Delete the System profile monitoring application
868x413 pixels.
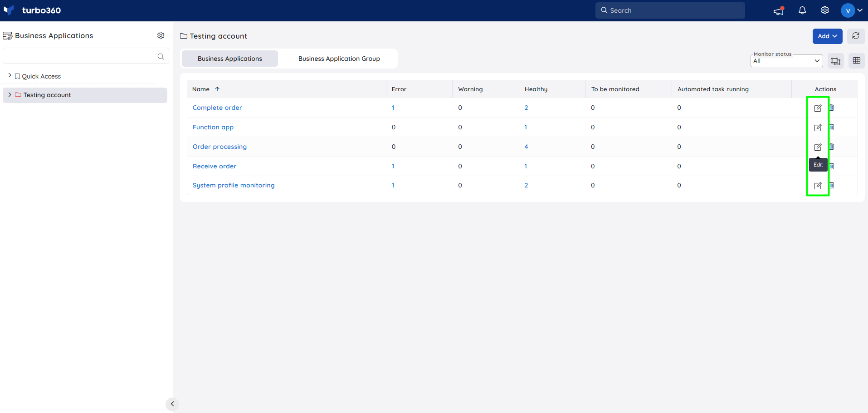(x=832, y=185)
